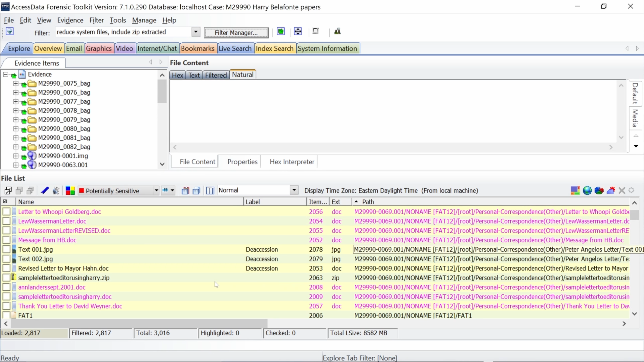Viewport: 644px width, 362px height.
Task: Click the uncheck-all stacked squares icon
Action: click(x=19, y=191)
